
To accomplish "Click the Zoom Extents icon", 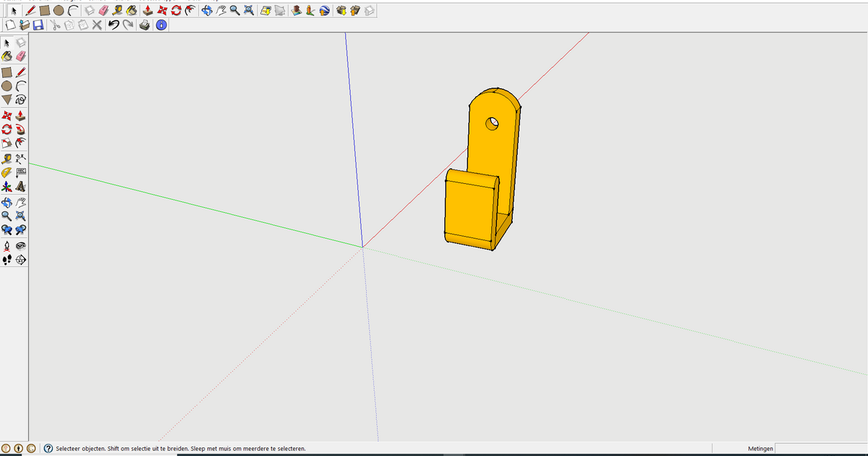I will [x=248, y=11].
